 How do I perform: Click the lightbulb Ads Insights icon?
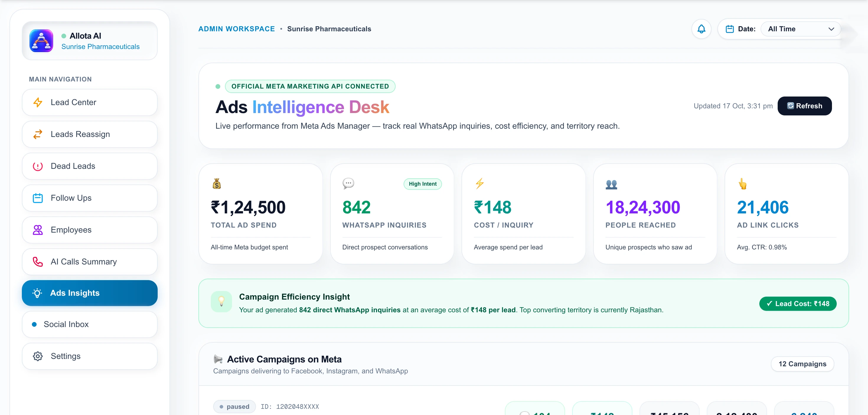[37, 293]
